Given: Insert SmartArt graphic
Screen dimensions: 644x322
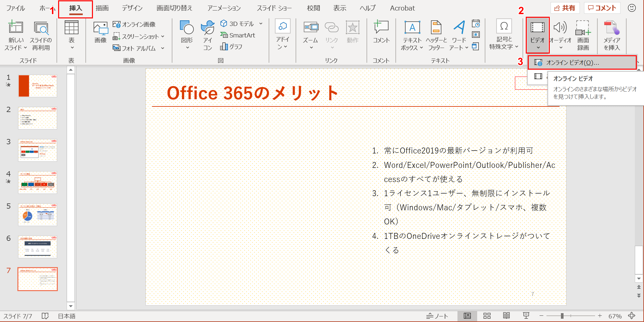Looking at the screenshot, I should coord(238,35).
